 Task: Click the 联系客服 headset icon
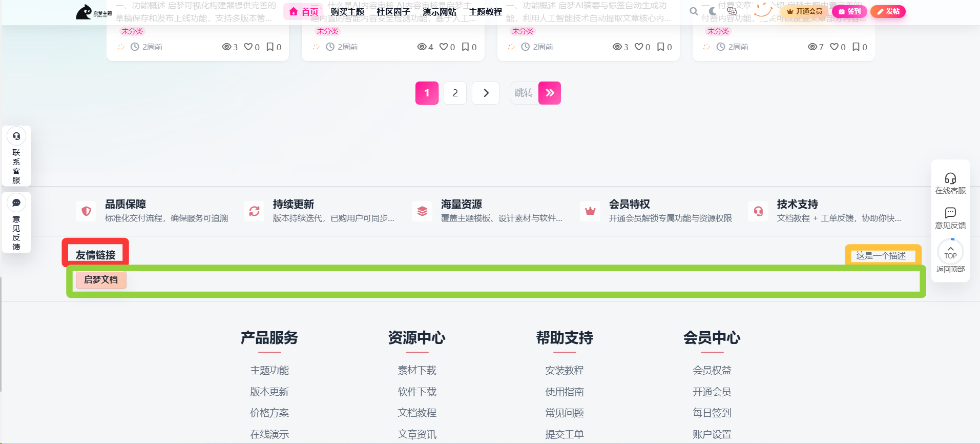click(x=16, y=136)
